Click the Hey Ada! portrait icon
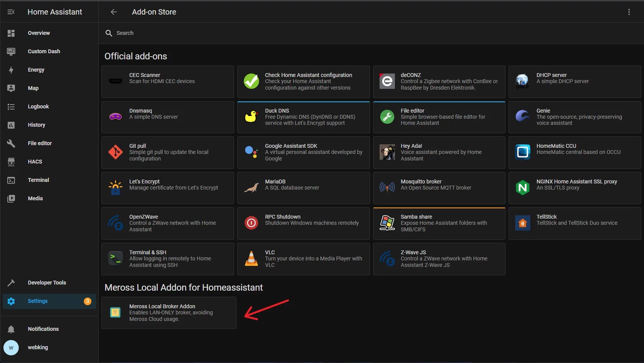 point(387,152)
